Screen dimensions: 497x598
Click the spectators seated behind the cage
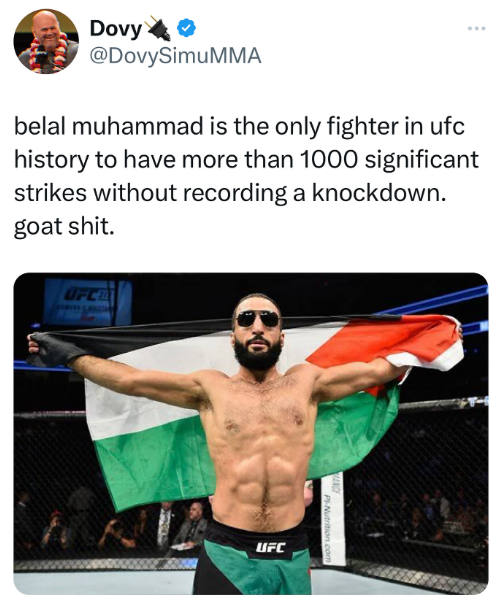click(114, 526)
